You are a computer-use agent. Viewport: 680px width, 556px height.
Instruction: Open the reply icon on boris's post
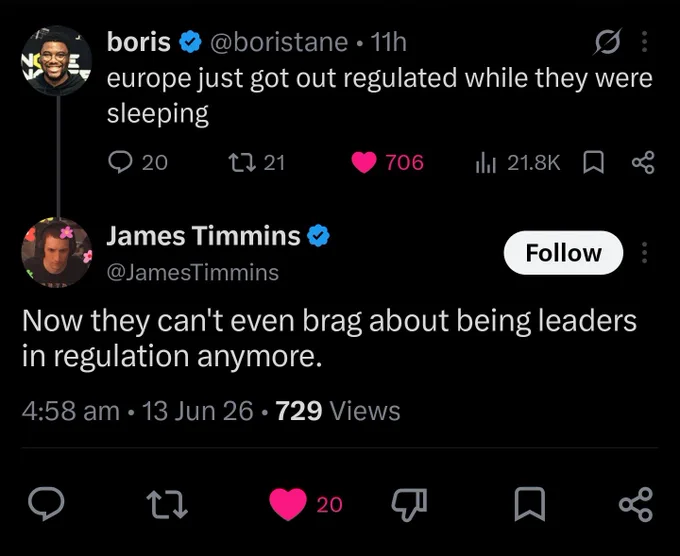120,162
